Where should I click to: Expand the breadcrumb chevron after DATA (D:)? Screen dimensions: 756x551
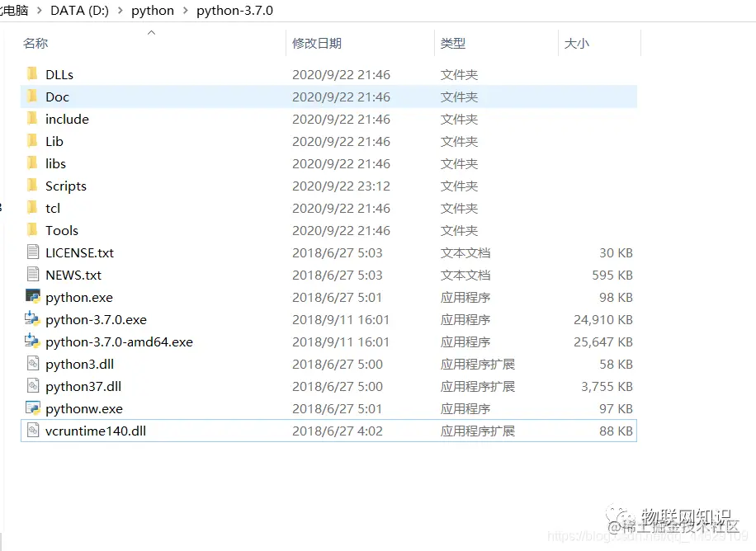coord(120,11)
